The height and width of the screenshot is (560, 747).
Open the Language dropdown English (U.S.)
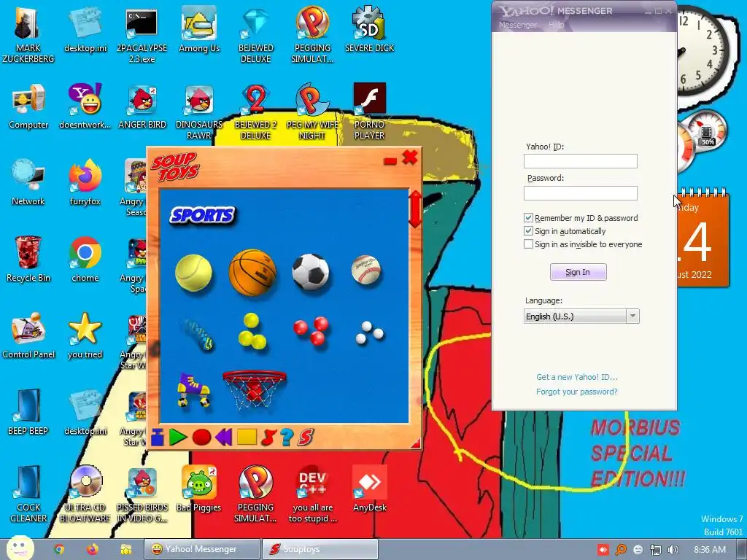581,316
